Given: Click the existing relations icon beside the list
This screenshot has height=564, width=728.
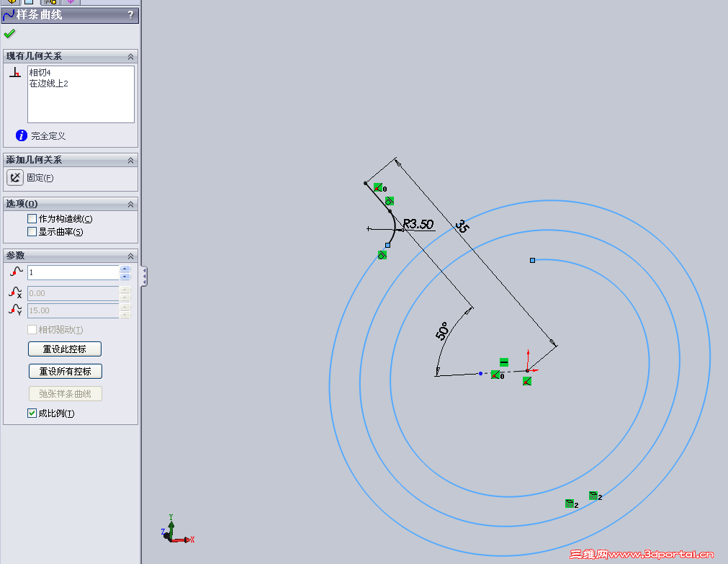Looking at the screenshot, I should click(x=15, y=72).
